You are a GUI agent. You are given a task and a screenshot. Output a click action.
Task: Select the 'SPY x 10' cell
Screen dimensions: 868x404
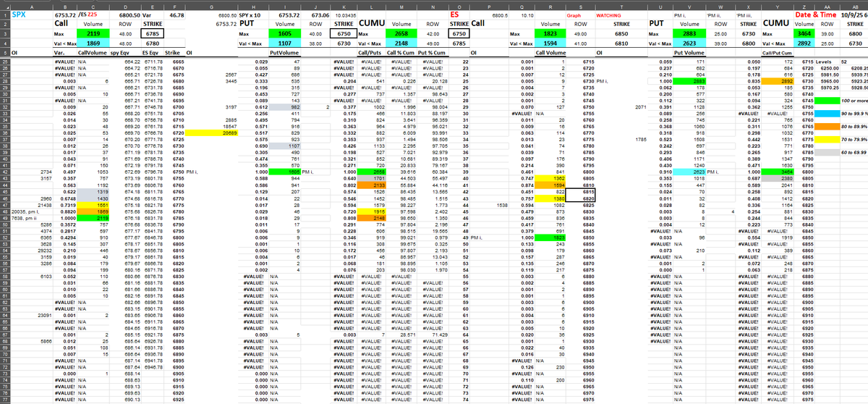click(x=252, y=14)
